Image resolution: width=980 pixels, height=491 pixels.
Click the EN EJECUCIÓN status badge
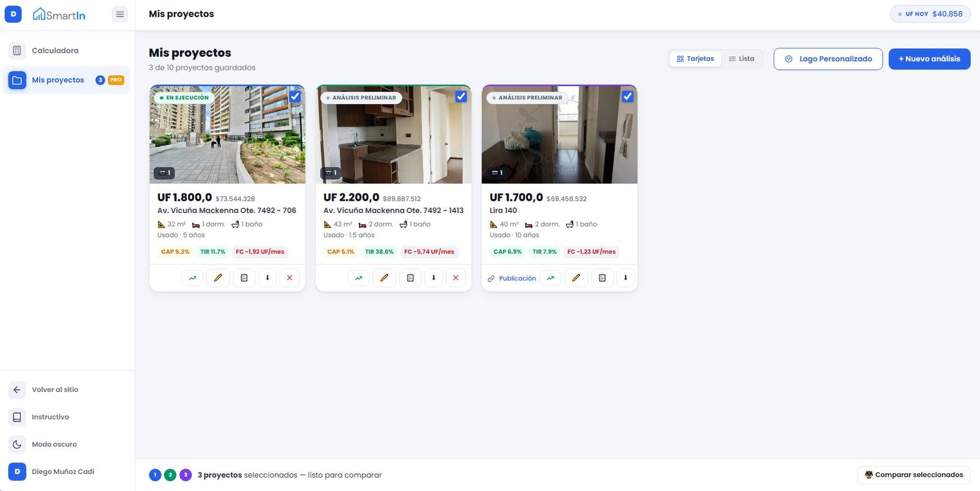coord(184,97)
